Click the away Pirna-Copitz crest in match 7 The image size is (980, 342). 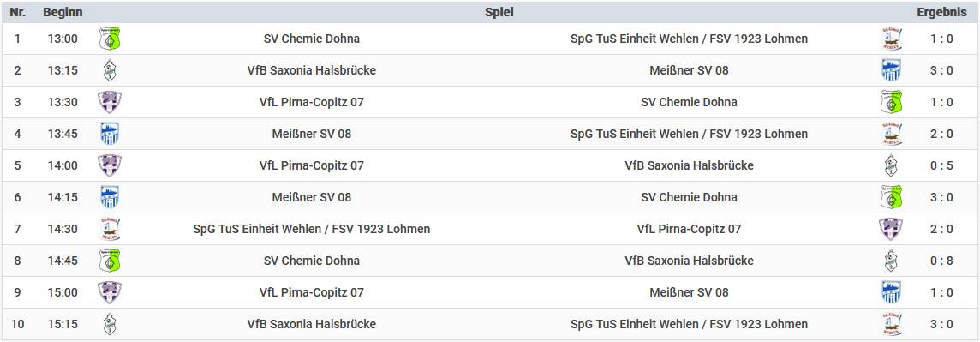[891, 229]
